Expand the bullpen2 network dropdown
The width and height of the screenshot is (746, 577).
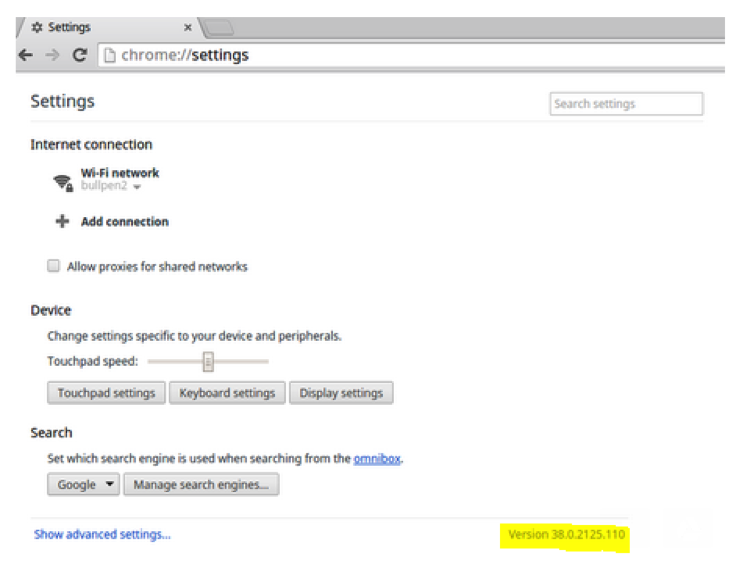(137, 187)
